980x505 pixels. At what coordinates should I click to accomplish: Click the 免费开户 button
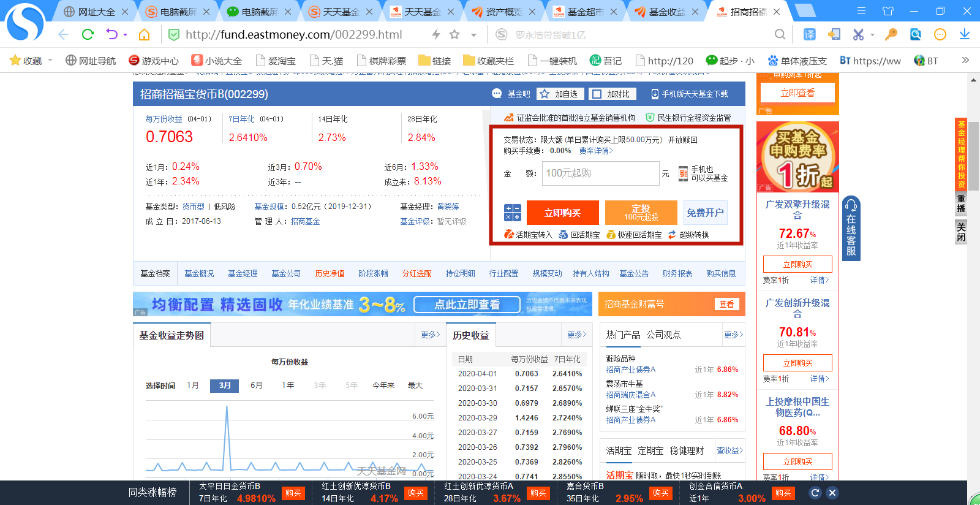pos(705,213)
